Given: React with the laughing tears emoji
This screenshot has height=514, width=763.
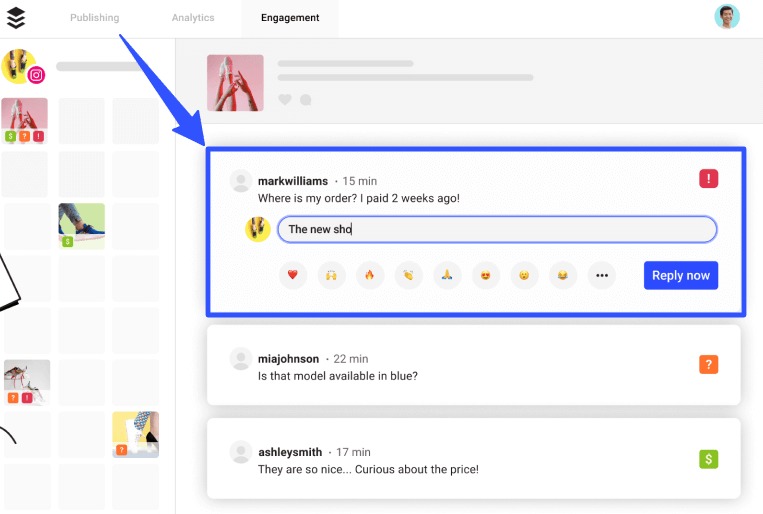Looking at the screenshot, I should [x=563, y=275].
